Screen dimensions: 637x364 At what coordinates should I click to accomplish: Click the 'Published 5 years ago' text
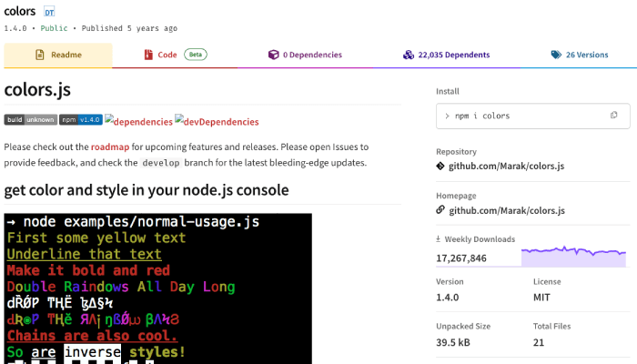[129, 28]
